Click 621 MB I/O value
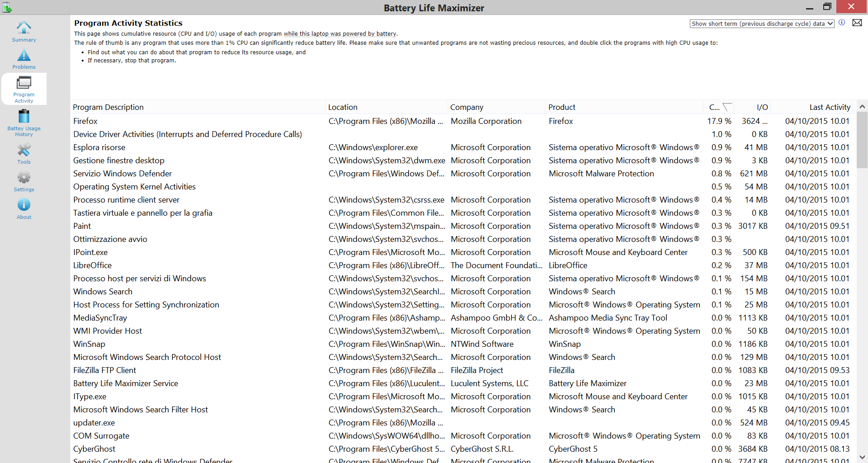Image resolution: width=868 pixels, height=463 pixels. [x=754, y=174]
